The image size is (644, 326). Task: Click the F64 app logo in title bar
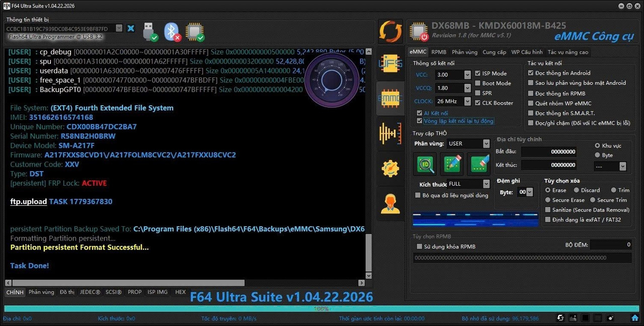(x=7, y=5)
